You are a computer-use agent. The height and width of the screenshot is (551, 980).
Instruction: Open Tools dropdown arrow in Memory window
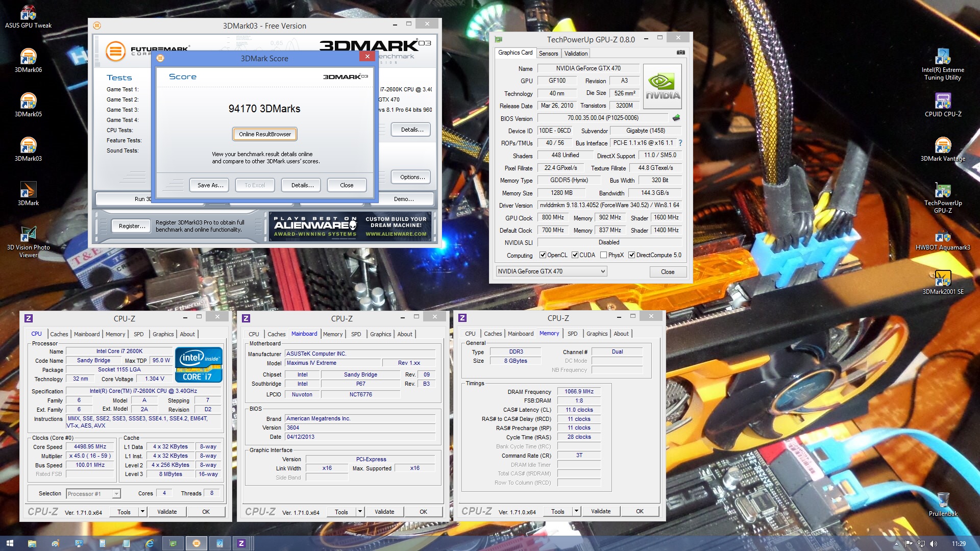point(576,511)
